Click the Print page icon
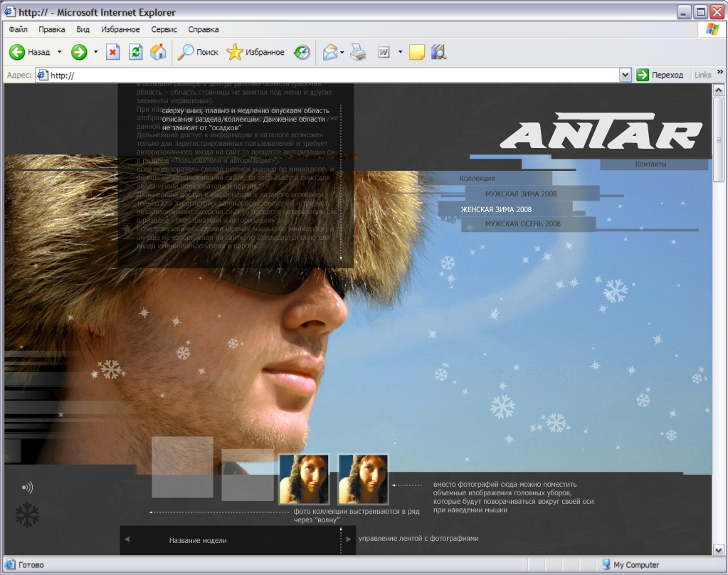Screen dimensions: 728x575 coord(358,51)
